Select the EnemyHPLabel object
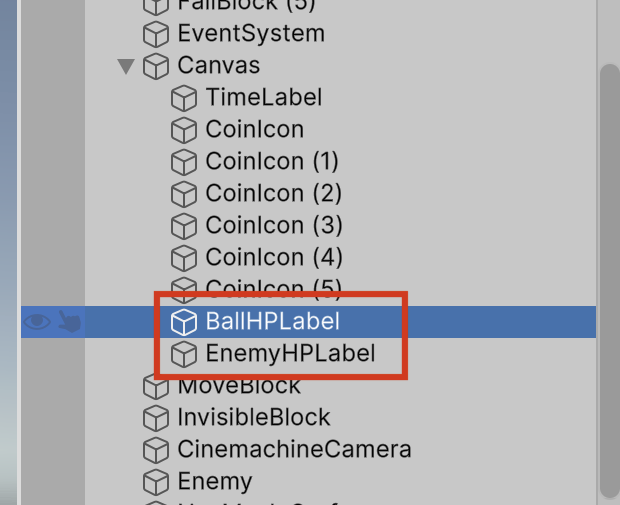This screenshot has height=505, width=620. 290,354
